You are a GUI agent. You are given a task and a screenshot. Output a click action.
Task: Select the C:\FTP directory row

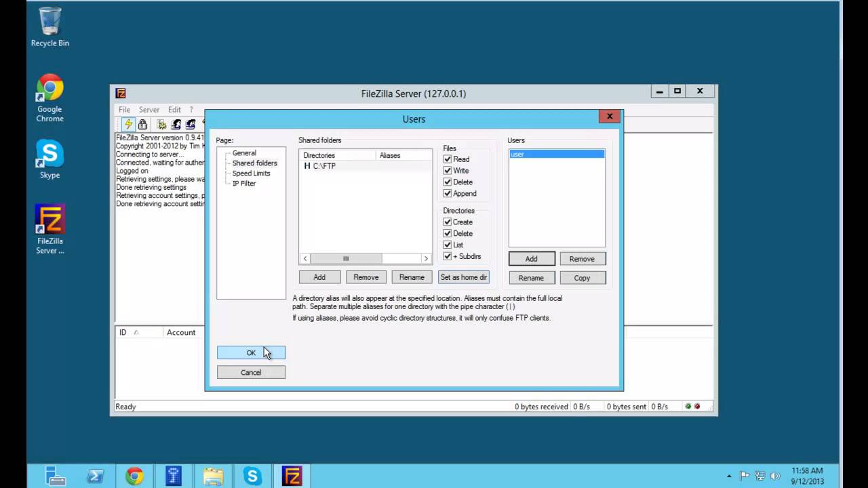click(x=365, y=166)
